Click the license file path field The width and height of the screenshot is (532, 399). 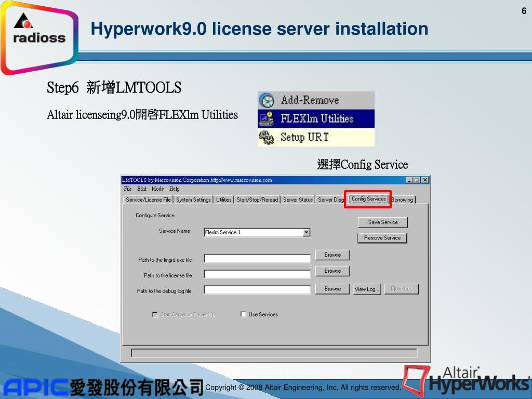pos(257,274)
